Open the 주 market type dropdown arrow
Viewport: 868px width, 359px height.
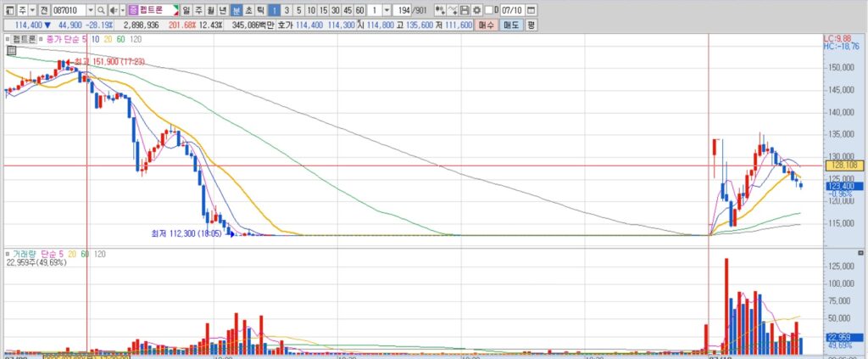33,10
